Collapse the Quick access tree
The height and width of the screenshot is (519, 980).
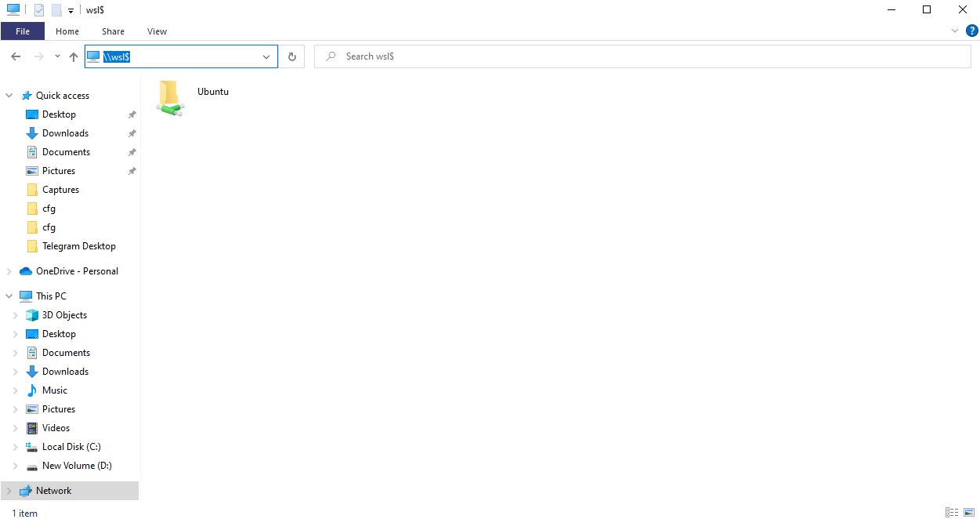click(x=9, y=96)
